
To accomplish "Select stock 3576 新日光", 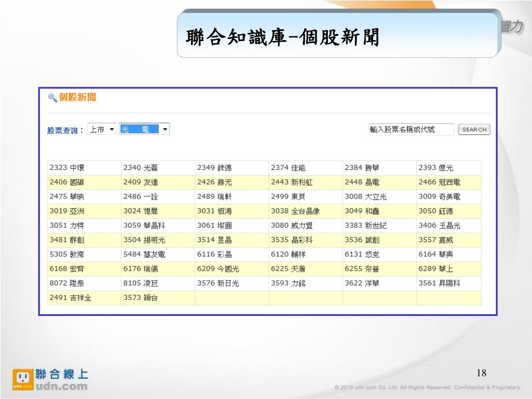I will [x=218, y=283].
